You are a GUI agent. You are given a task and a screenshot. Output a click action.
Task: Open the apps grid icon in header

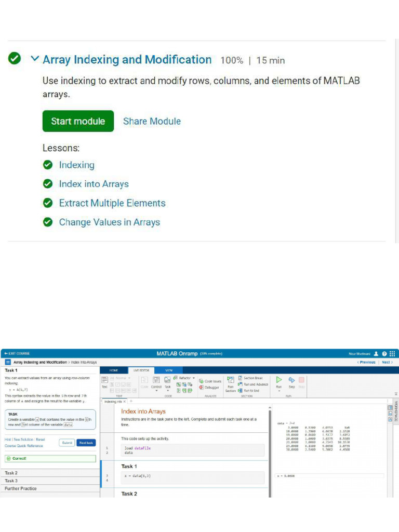[x=392, y=353]
